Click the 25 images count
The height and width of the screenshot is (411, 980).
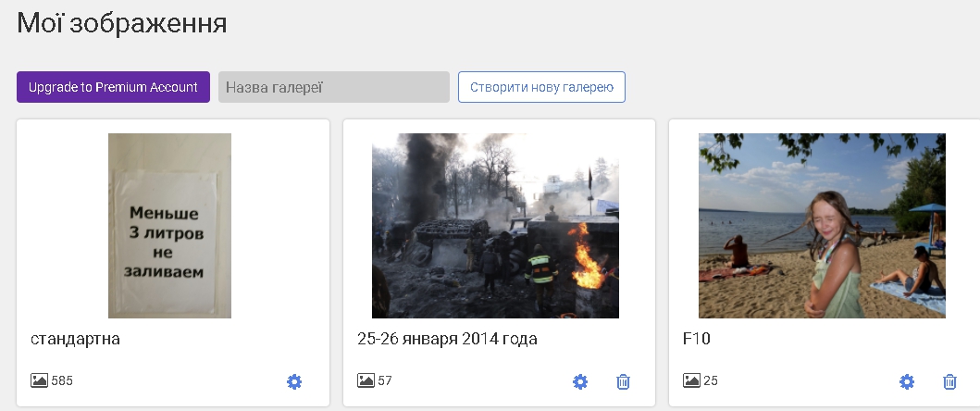click(711, 380)
